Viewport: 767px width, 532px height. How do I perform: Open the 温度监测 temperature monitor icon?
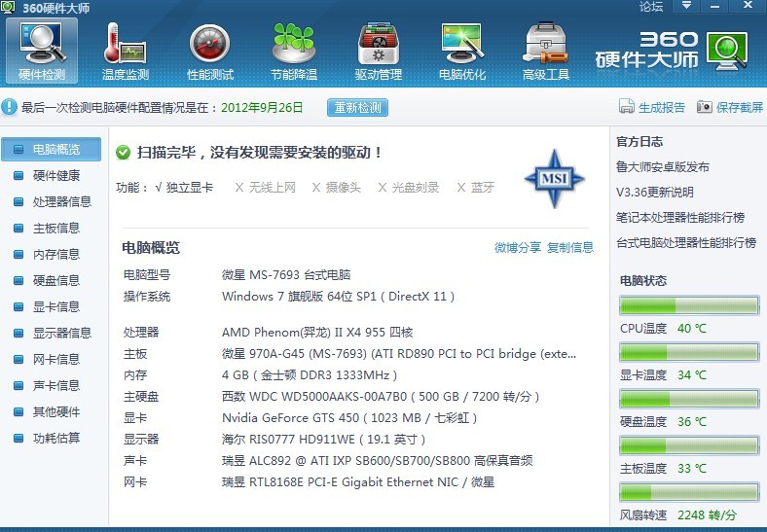point(126,51)
